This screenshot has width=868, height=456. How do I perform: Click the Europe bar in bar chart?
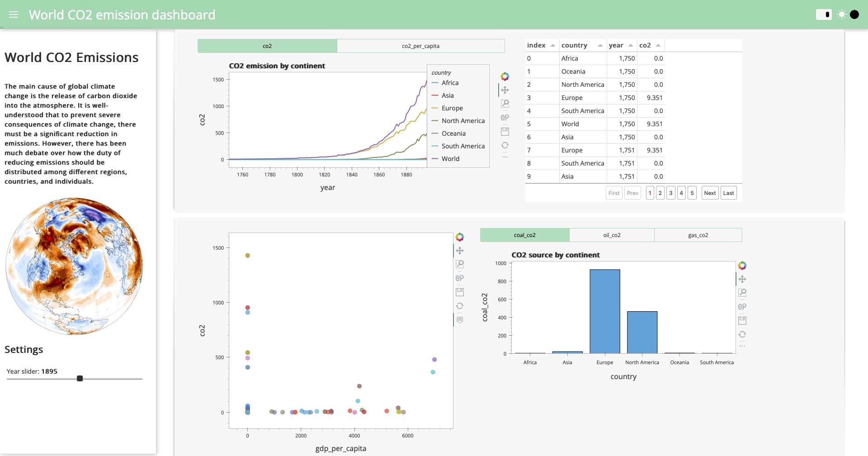pos(605,311)
